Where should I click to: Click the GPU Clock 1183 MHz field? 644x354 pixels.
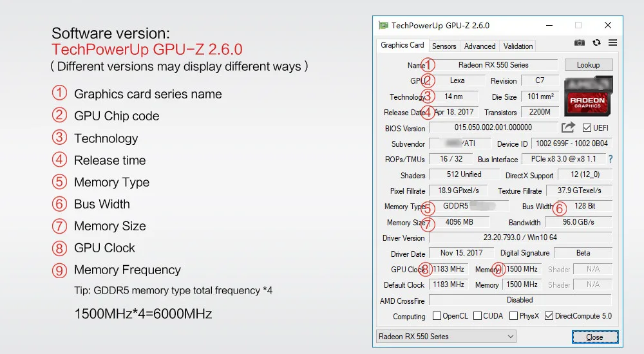(x=448, y=269)
